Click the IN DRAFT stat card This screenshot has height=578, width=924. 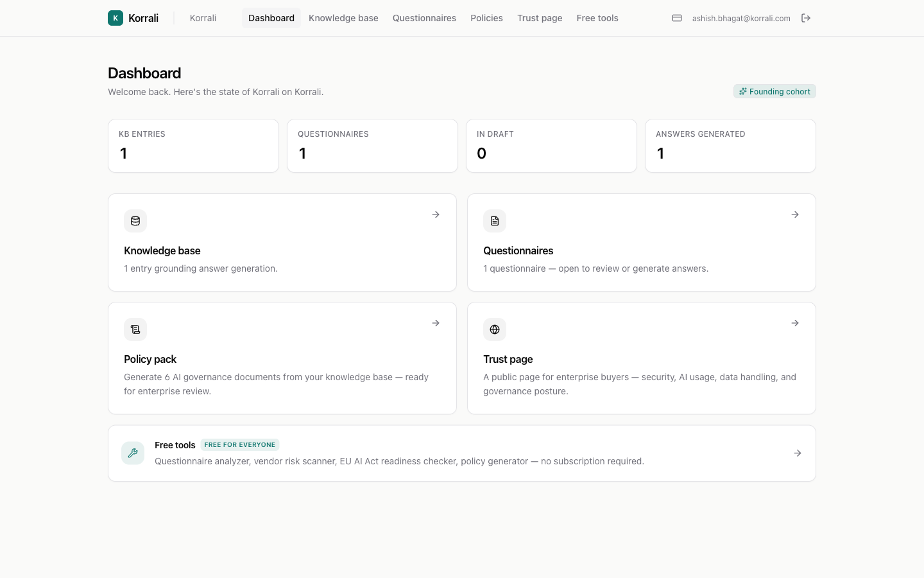[551, 146]
